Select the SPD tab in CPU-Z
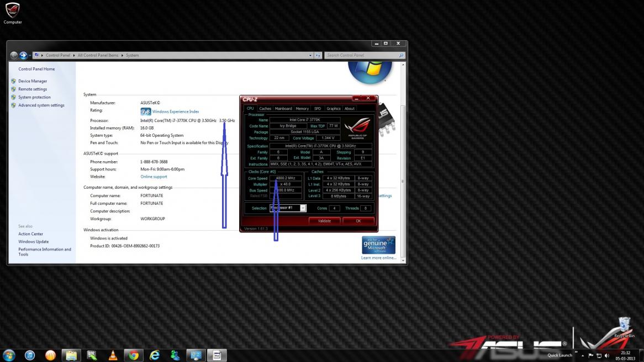 pos(318,109)
